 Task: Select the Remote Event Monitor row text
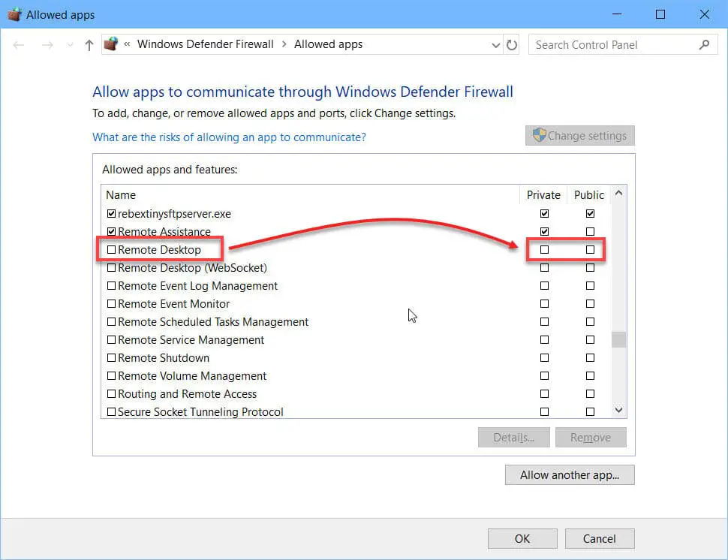[x=173, y=304]
